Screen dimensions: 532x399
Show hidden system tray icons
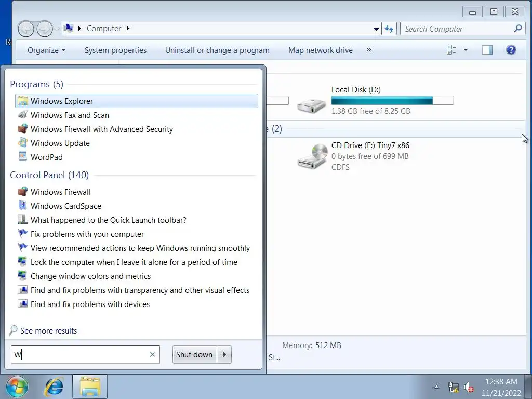tap(436, 387)
